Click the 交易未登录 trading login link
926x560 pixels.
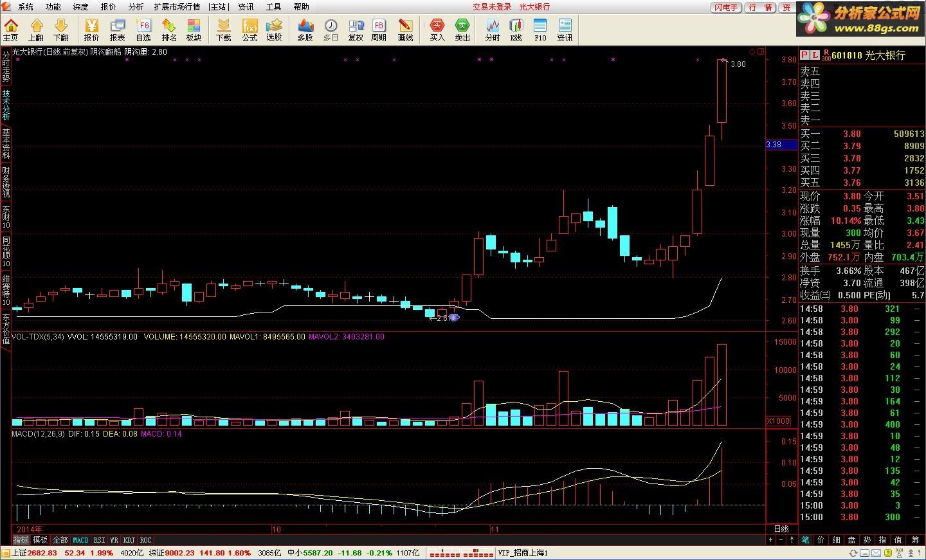pyautogui.click(x=492, y=7)
